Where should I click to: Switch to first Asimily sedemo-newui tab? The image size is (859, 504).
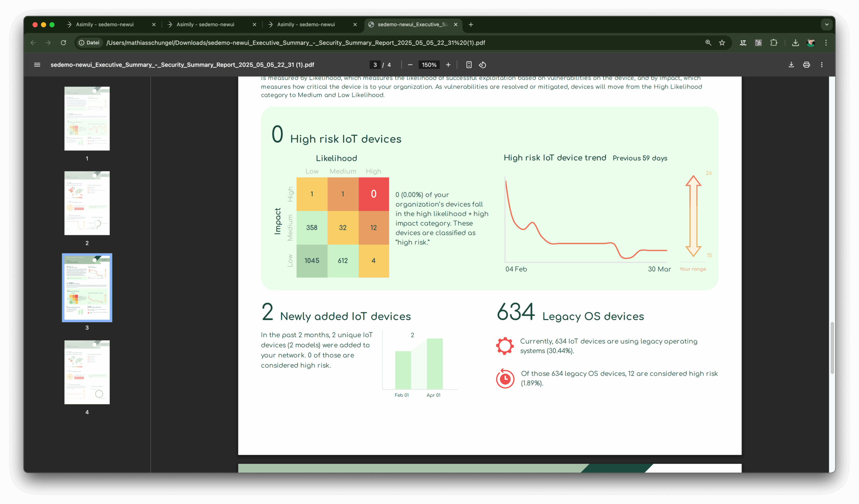(105, 24)
